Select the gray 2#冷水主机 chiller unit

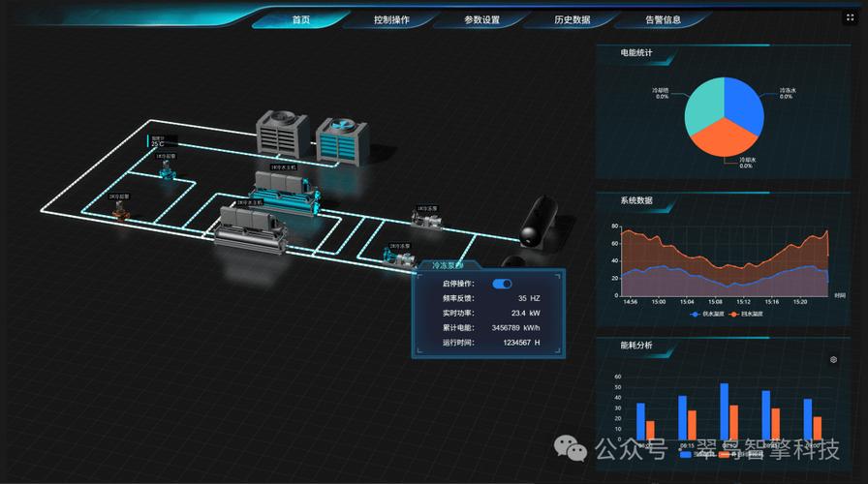click(x=252, y=229)
